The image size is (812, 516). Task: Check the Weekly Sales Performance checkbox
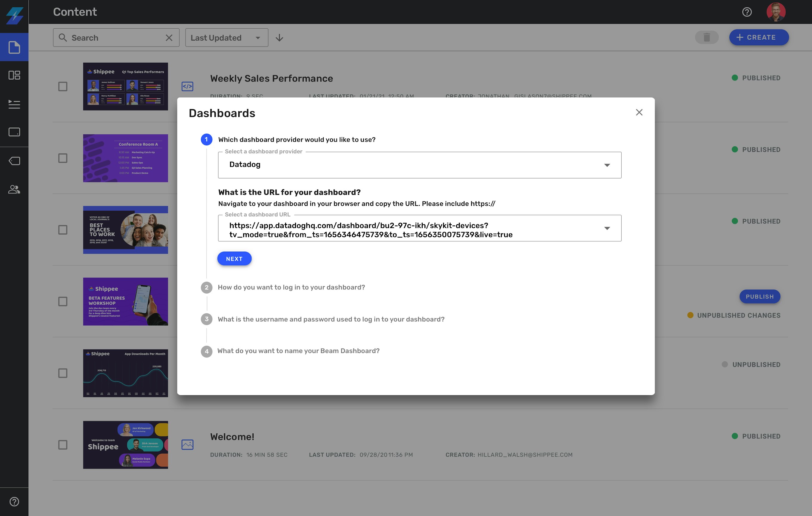63,86
